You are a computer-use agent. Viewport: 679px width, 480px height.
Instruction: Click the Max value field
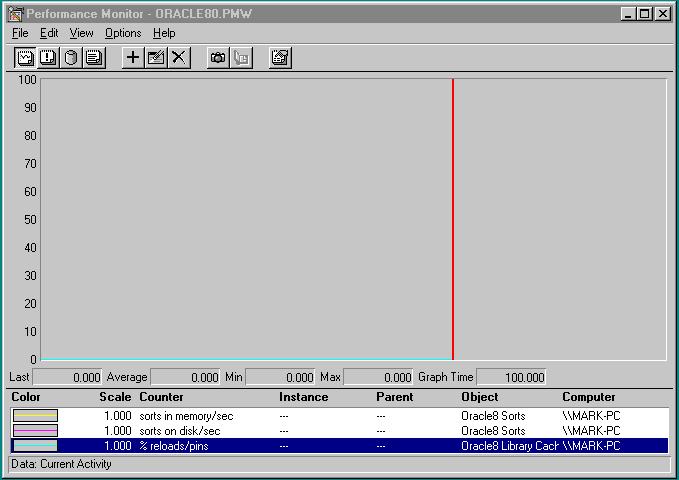pos(378,377)
